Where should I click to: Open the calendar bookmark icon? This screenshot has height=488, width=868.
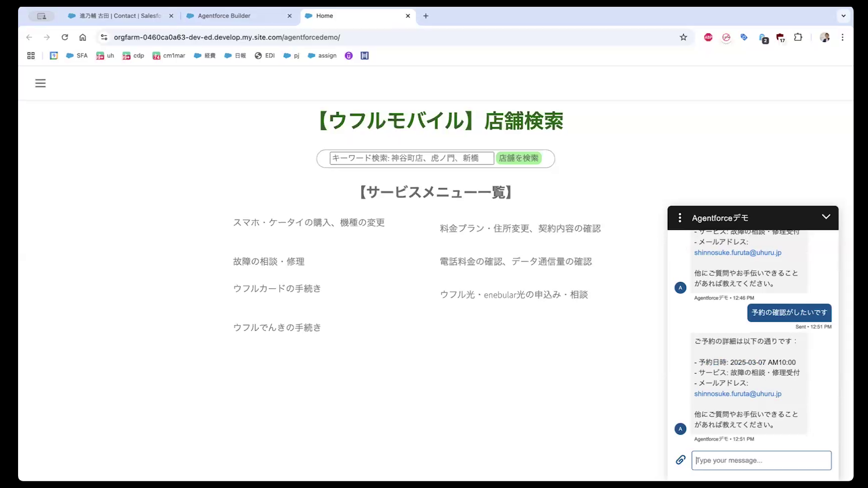[54, 56]
